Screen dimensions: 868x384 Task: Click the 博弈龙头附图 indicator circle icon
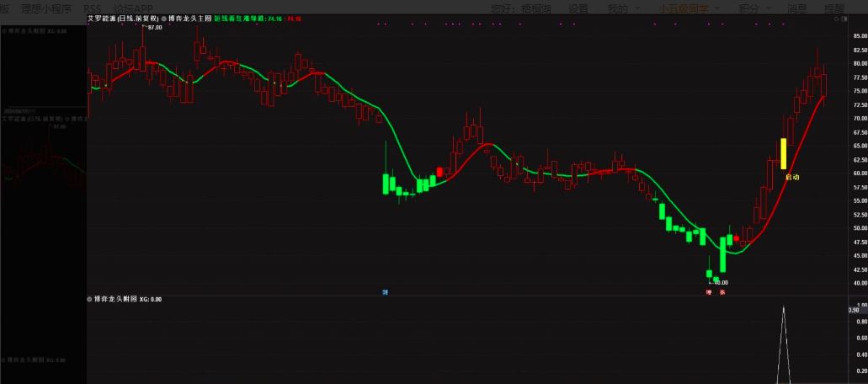90,299
